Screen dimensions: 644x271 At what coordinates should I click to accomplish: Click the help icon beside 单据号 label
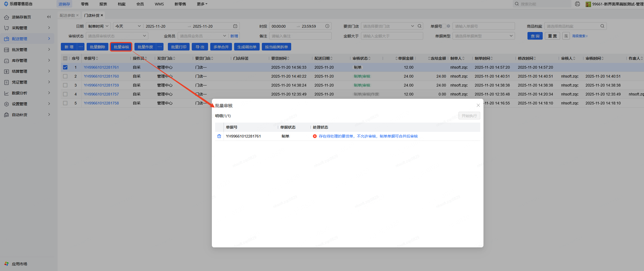[x=448, y=26]
